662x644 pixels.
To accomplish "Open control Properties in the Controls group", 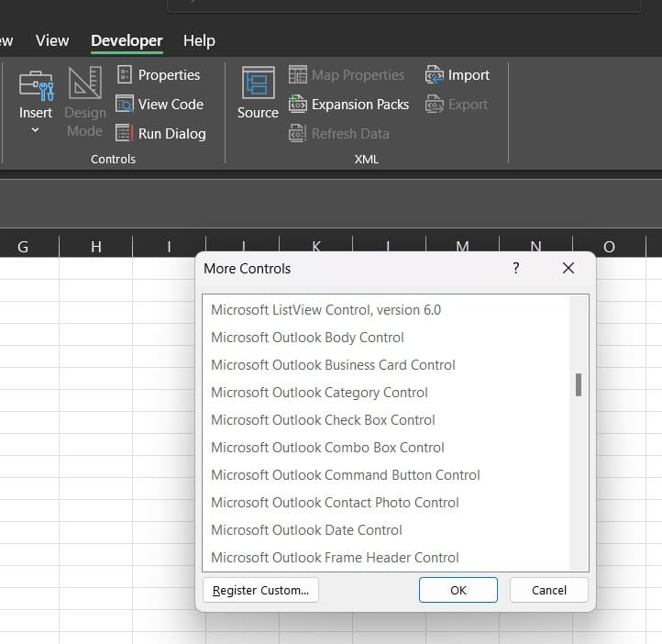I will point(159,74).
